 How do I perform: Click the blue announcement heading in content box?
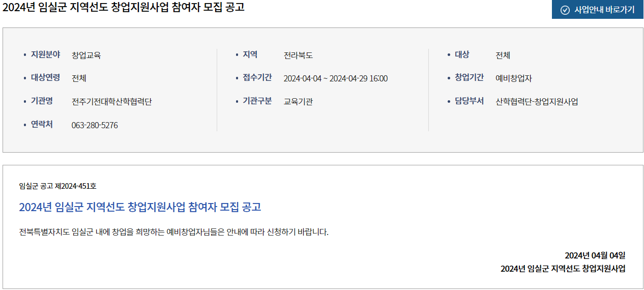click(140, 207)
